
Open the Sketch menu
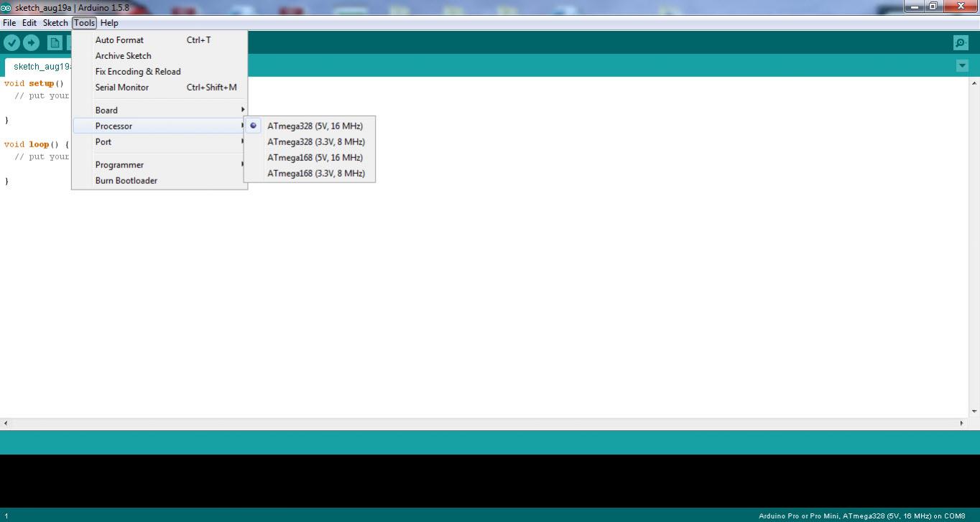tap(55, 23)
